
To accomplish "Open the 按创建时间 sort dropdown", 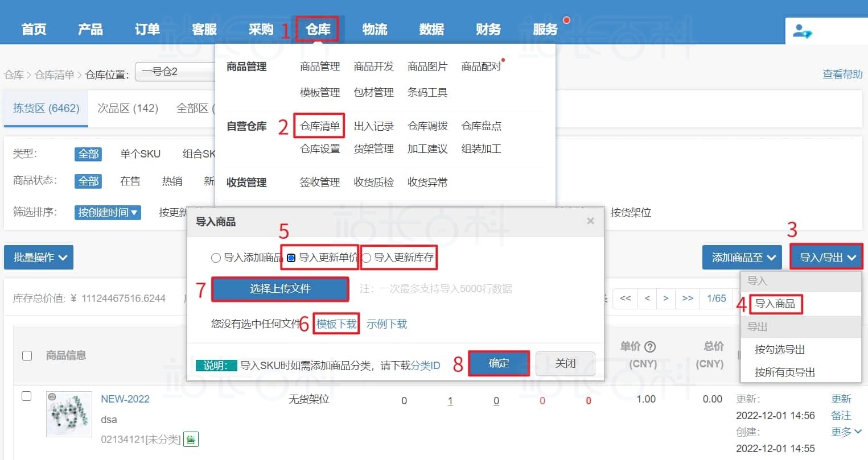I will (107, 212).
